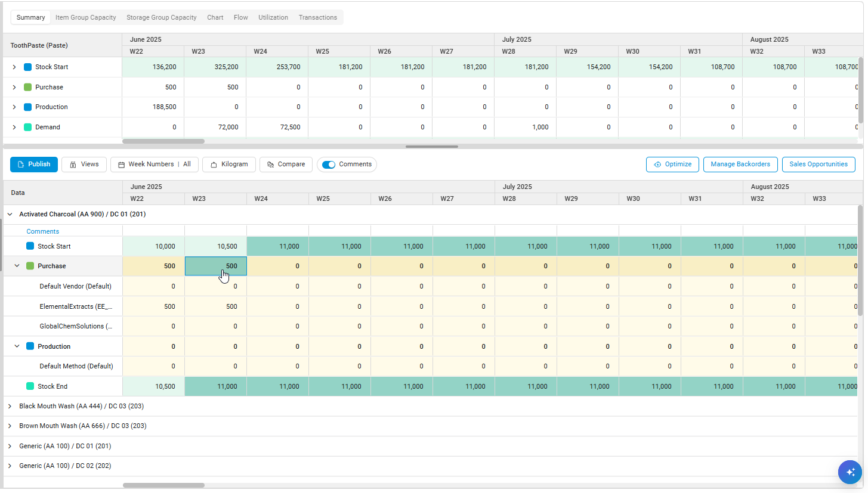Switch to the Chart tab
Image resolution: width=868 pixels, height=493 pixels.
(x=215, y=17)
